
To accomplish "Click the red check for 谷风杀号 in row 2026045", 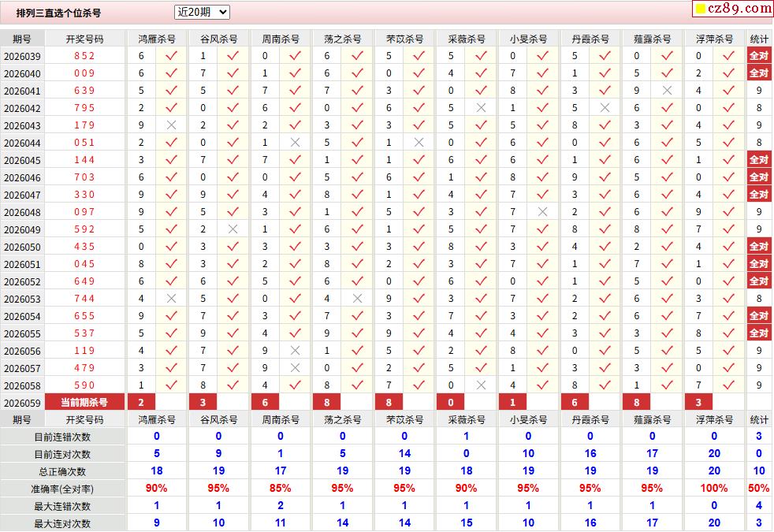I will pyautogui.click(x=233, y=160).
